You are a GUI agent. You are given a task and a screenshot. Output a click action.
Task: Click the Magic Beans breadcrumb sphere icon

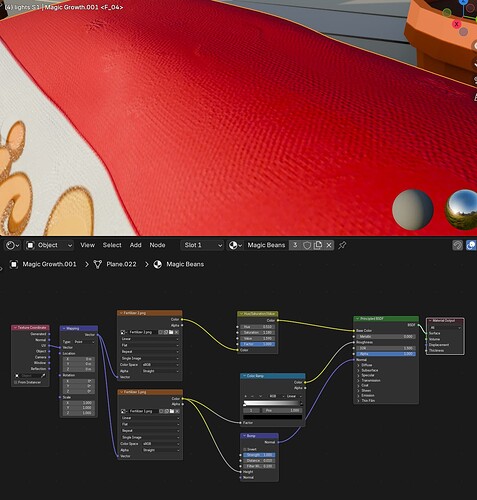point(157,264)
